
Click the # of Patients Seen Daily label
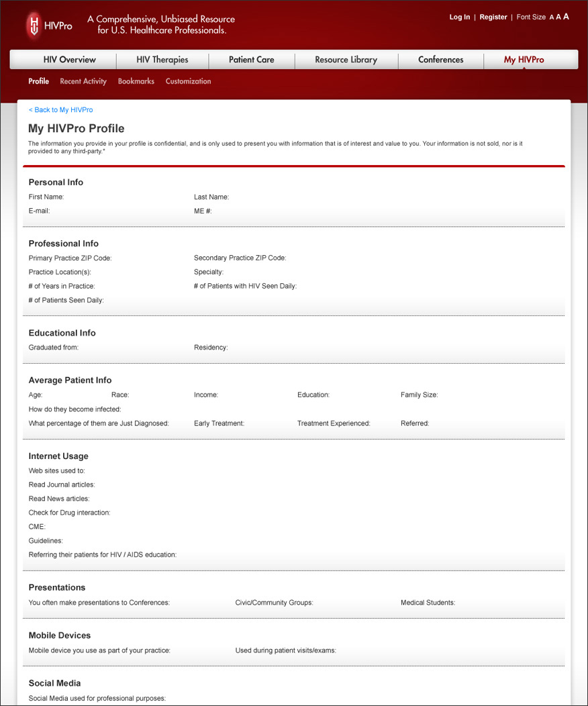(66, 301)
